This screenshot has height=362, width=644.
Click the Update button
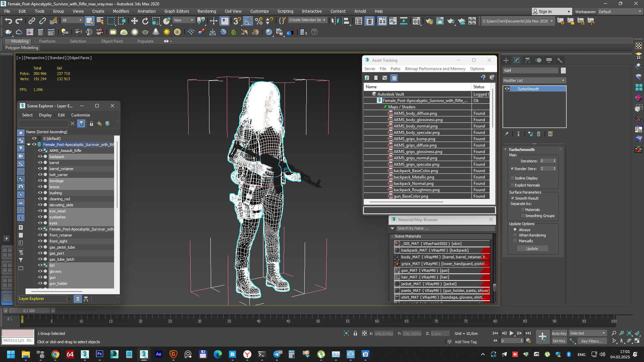point(532,249)
